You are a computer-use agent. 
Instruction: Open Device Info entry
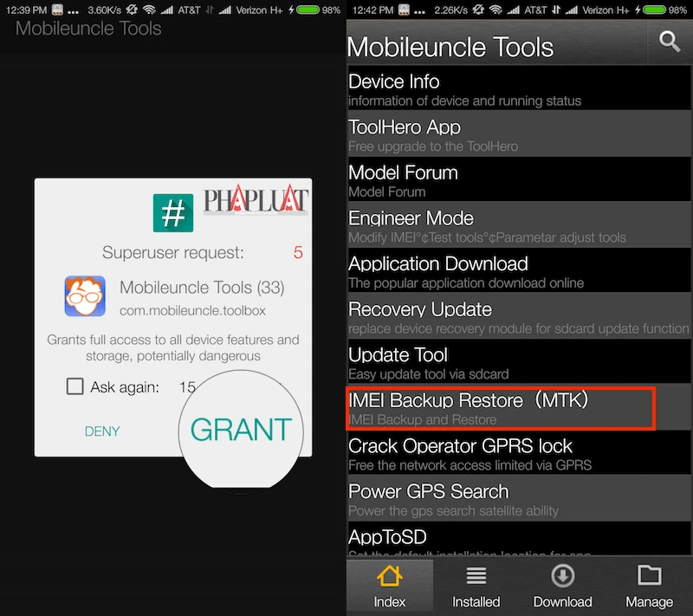pyautogui.click(x=518, y=90)
